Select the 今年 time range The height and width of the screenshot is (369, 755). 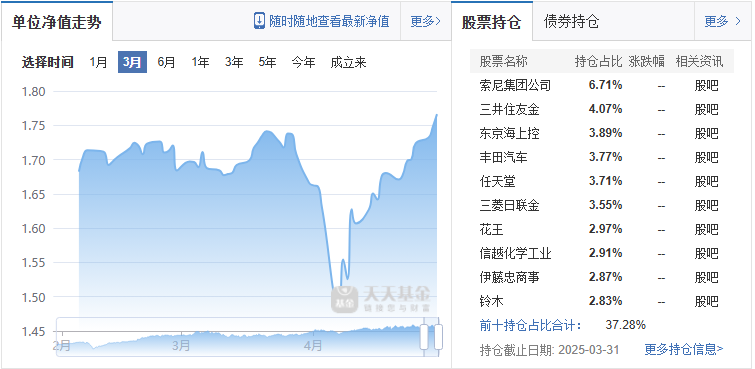(303, 62)
